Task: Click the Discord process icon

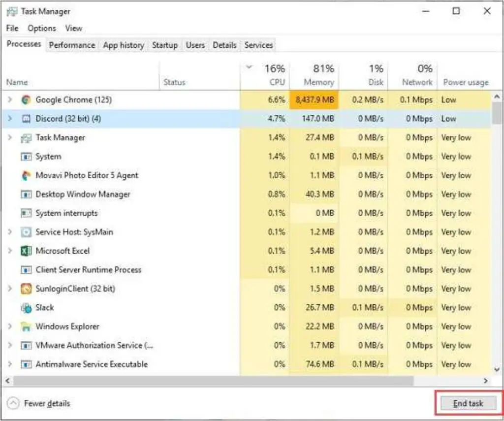Action: click(x=26, y=119)
